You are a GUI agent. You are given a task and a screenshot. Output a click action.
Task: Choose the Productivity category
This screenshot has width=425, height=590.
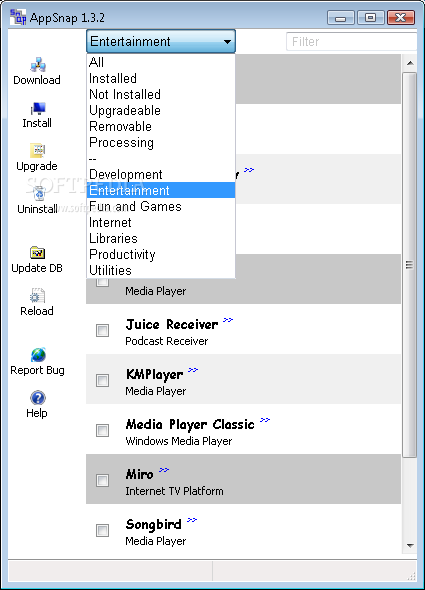(161, 254)
